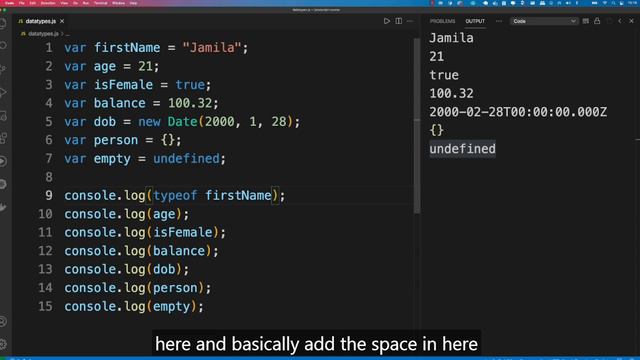Switch to the OUTPUT panel tab

(475, 21)
